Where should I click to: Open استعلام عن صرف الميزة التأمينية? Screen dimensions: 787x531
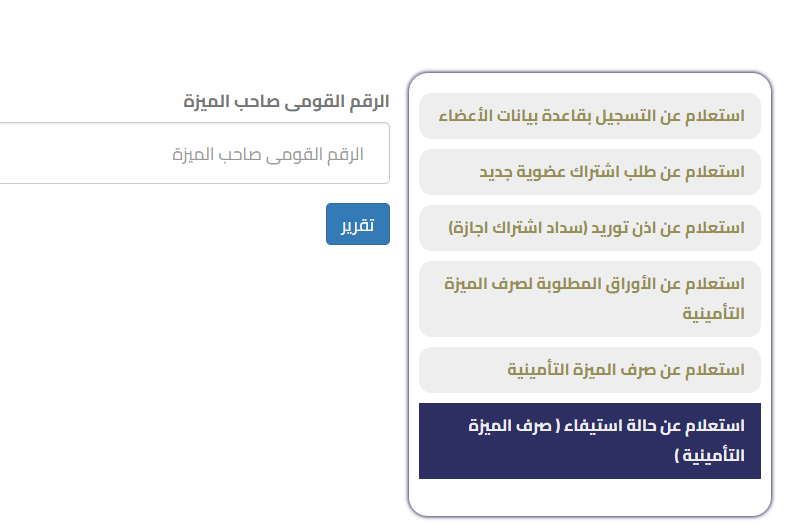tap(590, 370)
